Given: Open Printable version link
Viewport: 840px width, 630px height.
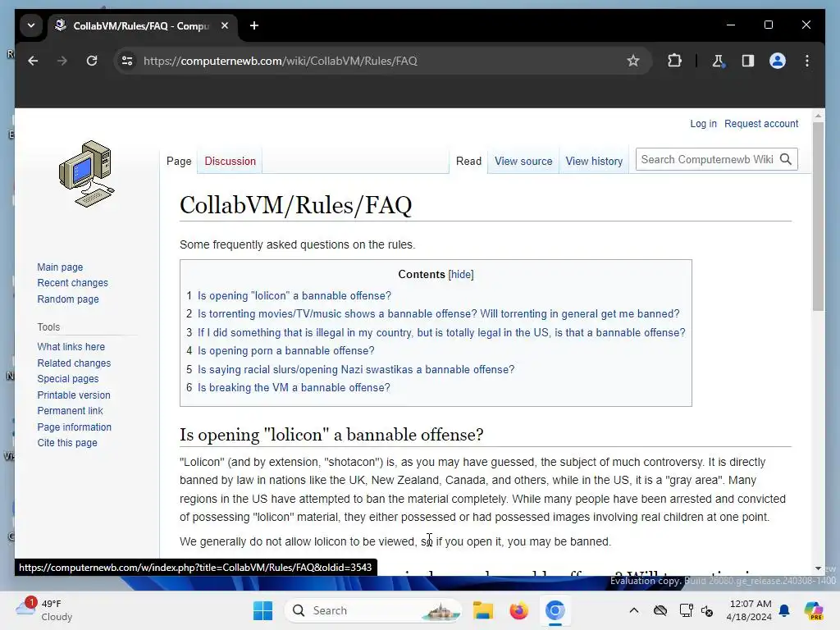Looking at the screenshot, I should click(x=73, y=395).
